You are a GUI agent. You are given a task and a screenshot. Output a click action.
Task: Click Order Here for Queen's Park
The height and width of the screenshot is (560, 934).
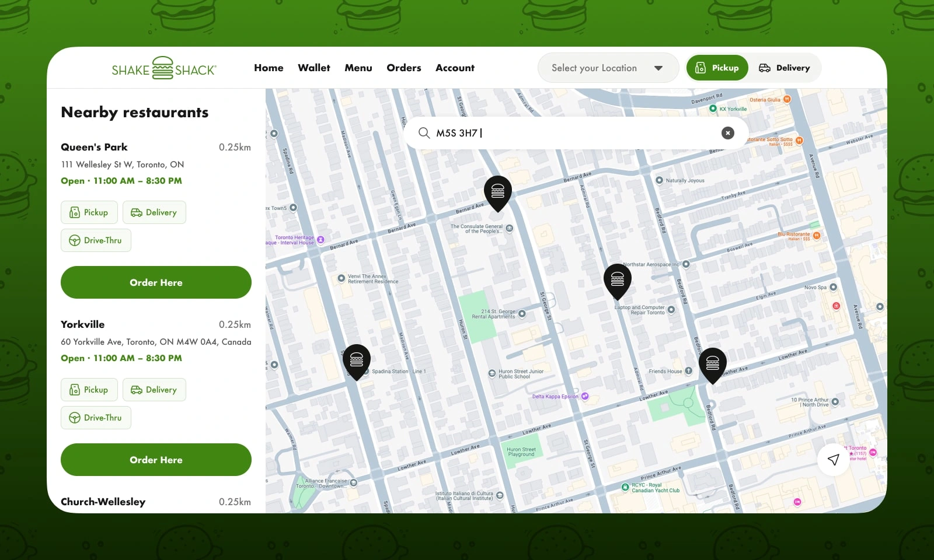(x=156, y=282)
